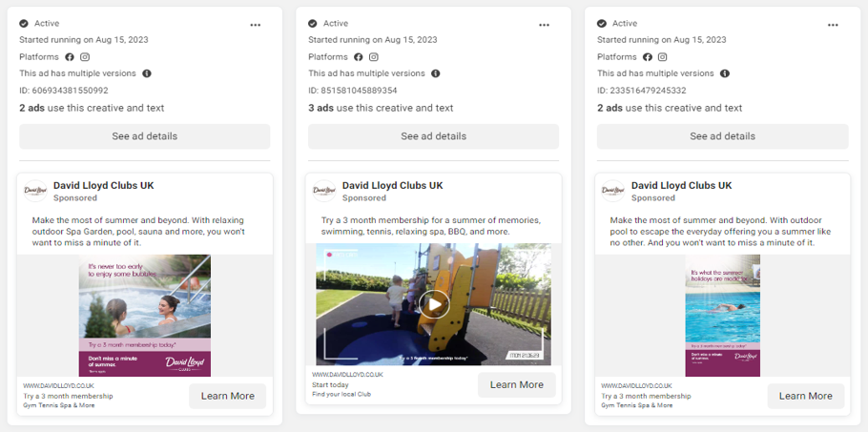This screenshot has height=432, width=868.
Task: Click David Lloyd logo avatar in outdoor pool ad
Action: (613, 191)
